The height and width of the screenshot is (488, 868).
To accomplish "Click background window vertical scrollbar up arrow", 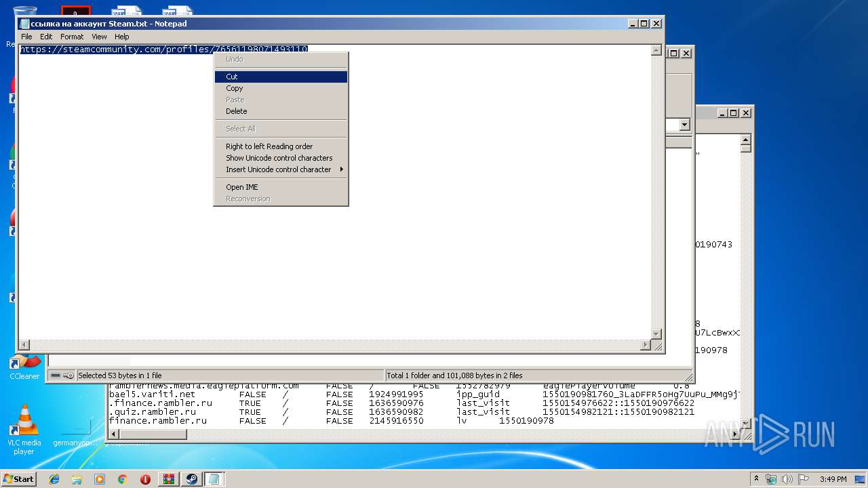I will click(746, 139).
